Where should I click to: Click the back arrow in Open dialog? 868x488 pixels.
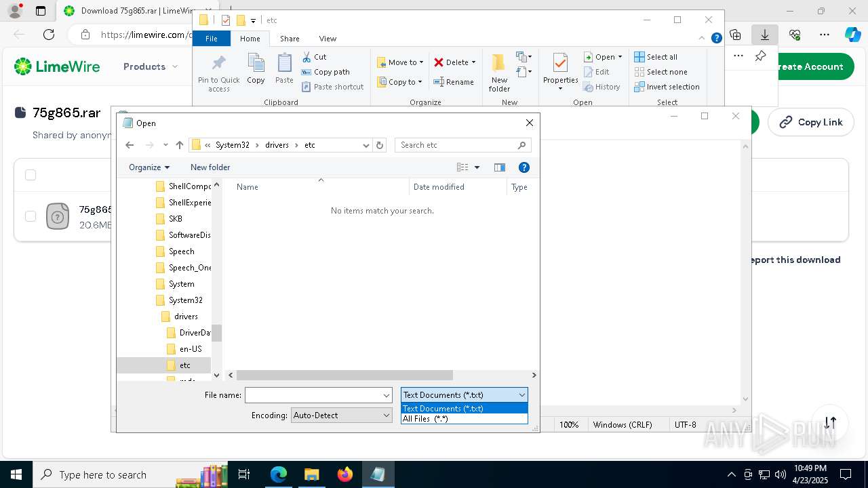click(x=130, y=145)
